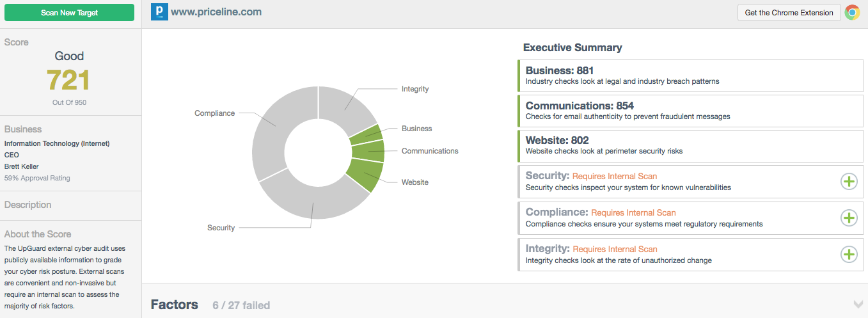This screenshot has height=318, width=868.
Task: Click the 721 score value
Action: coord(68,81)
